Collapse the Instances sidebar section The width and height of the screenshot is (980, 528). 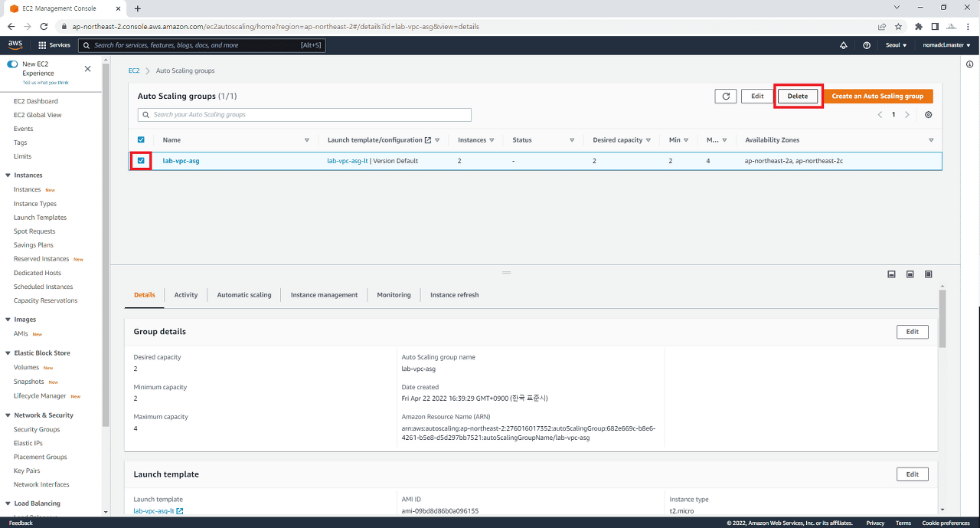(x=8, y=175)
